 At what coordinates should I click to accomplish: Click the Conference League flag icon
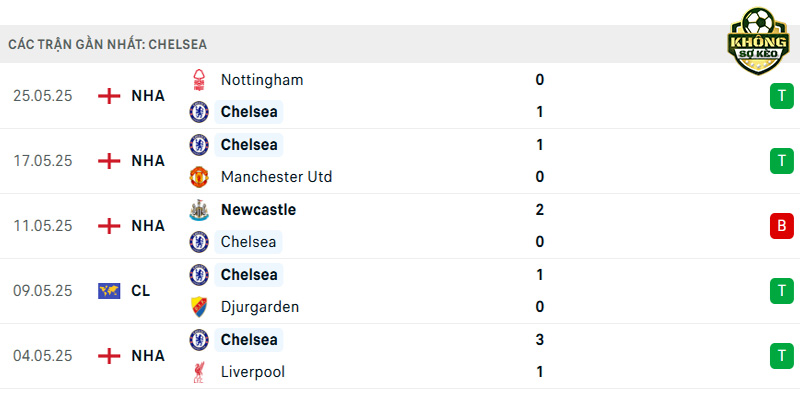[x=109, y=291]
